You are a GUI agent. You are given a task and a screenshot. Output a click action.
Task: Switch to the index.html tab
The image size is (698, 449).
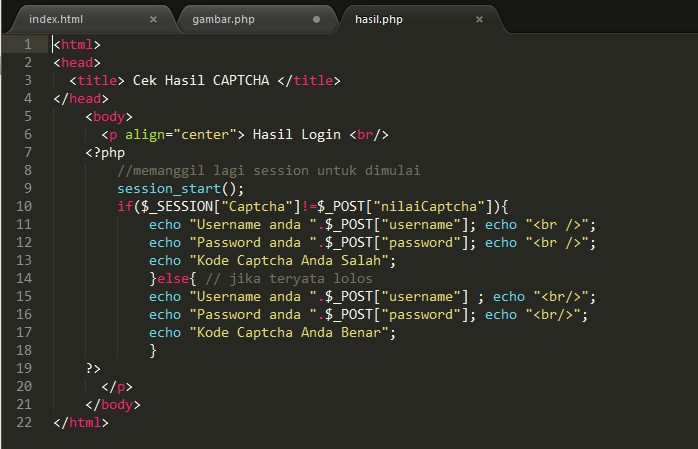(56, 20)
